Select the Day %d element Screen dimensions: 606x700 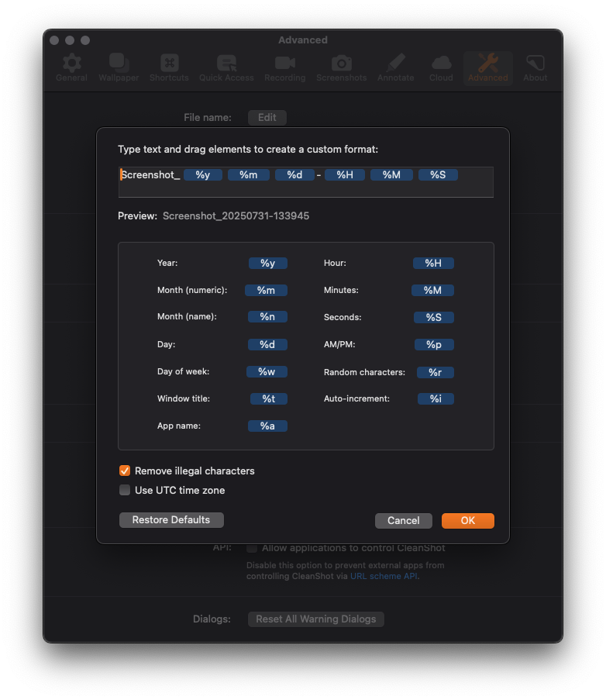(x=267, y=344)
